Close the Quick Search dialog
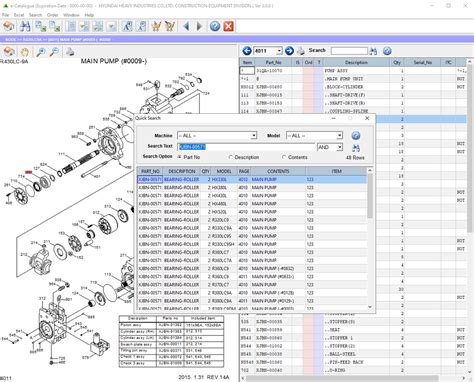 [367, 118]
